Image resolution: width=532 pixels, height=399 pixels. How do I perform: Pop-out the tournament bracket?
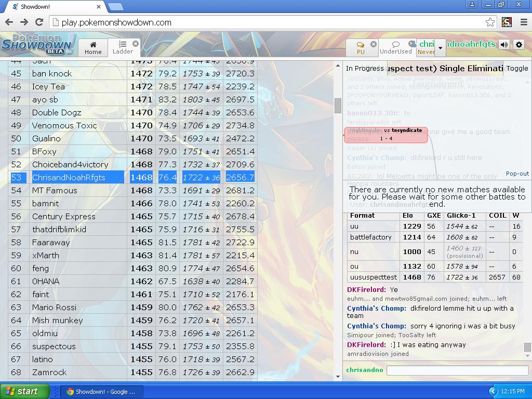517,174
